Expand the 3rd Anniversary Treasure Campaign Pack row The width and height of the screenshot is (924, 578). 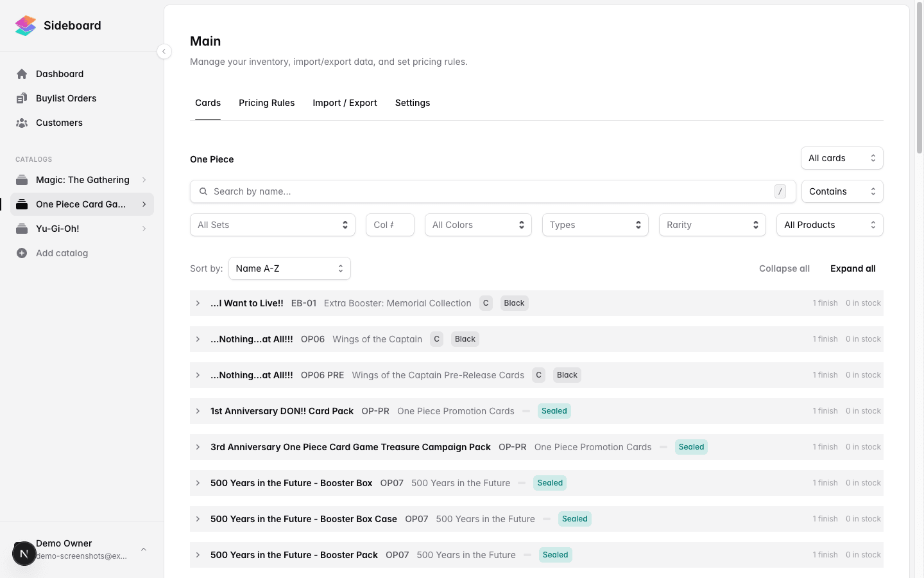point(198,447)
